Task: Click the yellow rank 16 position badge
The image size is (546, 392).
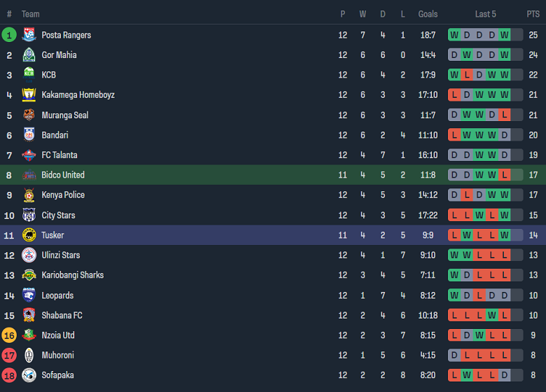Action: pyautogui.click(x=9, y=335)
